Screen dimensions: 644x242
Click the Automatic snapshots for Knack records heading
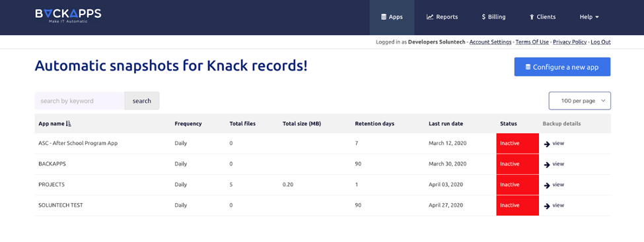[171, 66]
